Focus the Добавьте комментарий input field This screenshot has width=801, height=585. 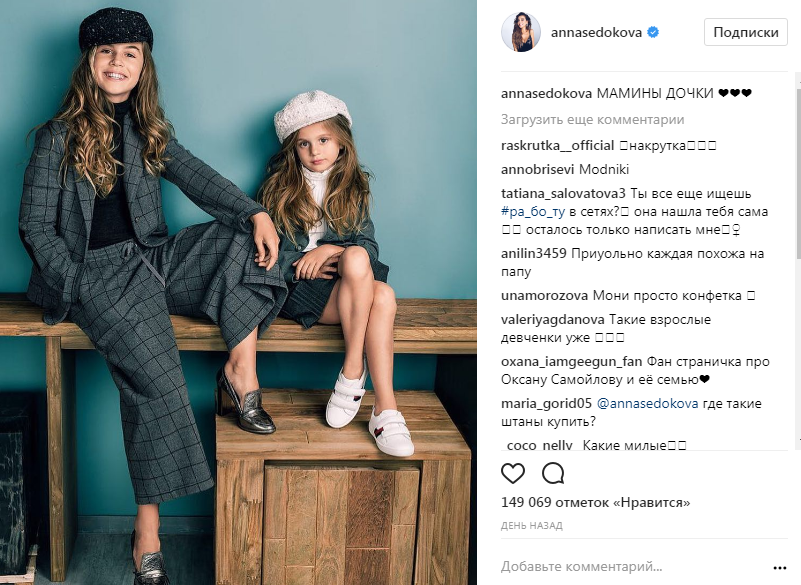[633, 567]
